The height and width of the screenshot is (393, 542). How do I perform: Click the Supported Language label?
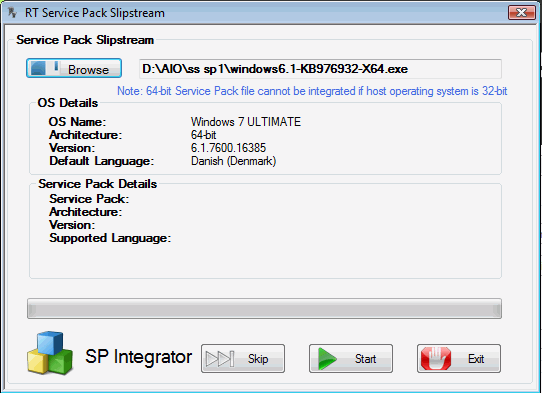(110, 238)
